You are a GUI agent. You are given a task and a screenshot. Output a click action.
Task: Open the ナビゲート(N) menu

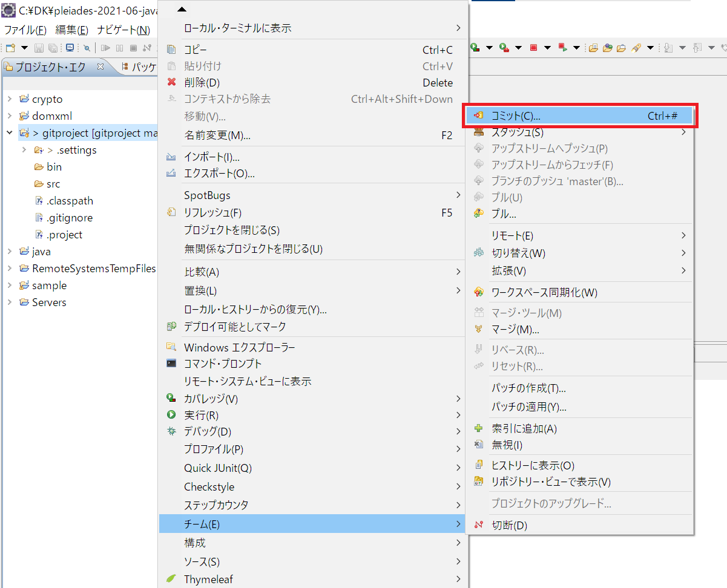[x=123, y=30]
